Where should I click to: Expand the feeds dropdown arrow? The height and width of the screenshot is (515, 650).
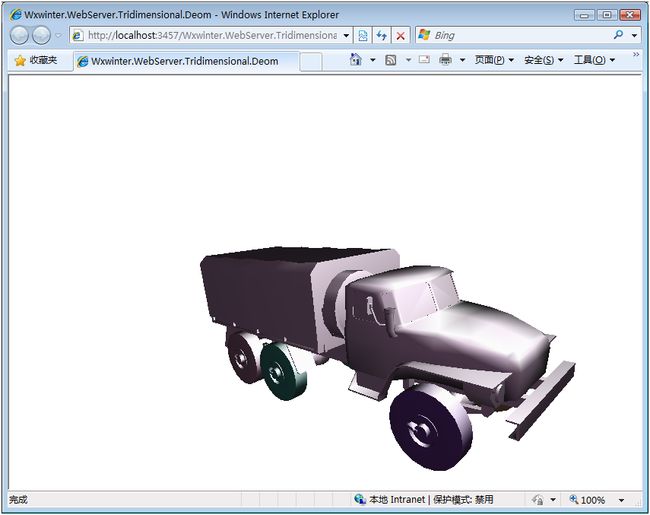pyautogui.click(x=408, y=60)
